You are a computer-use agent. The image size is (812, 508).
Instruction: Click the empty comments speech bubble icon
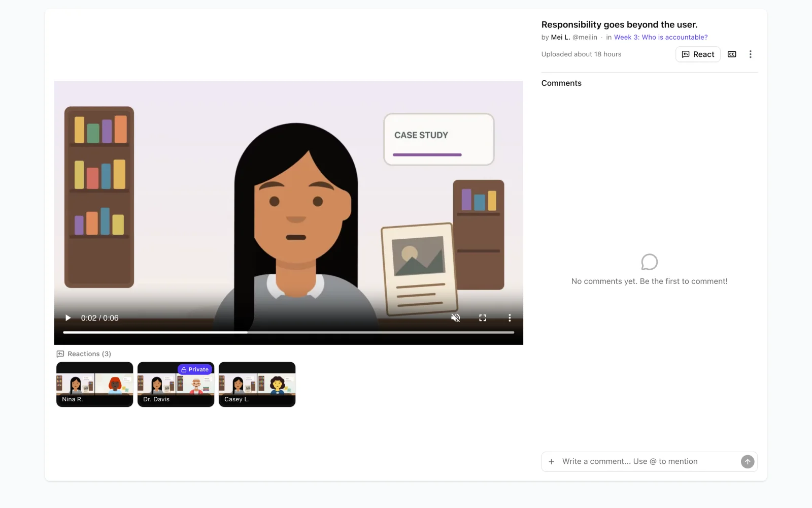tap(650, 262)
